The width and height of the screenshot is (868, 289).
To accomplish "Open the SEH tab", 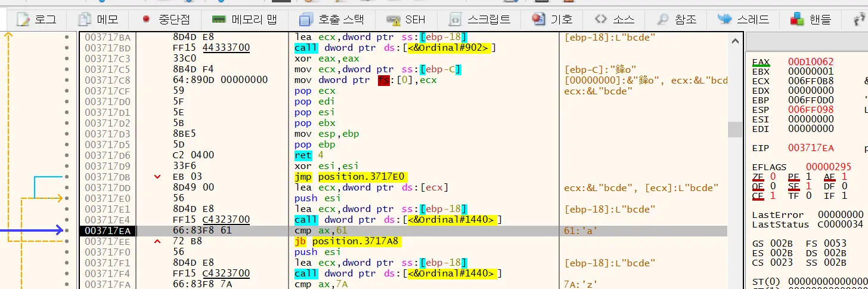I will tap(407, 19).
